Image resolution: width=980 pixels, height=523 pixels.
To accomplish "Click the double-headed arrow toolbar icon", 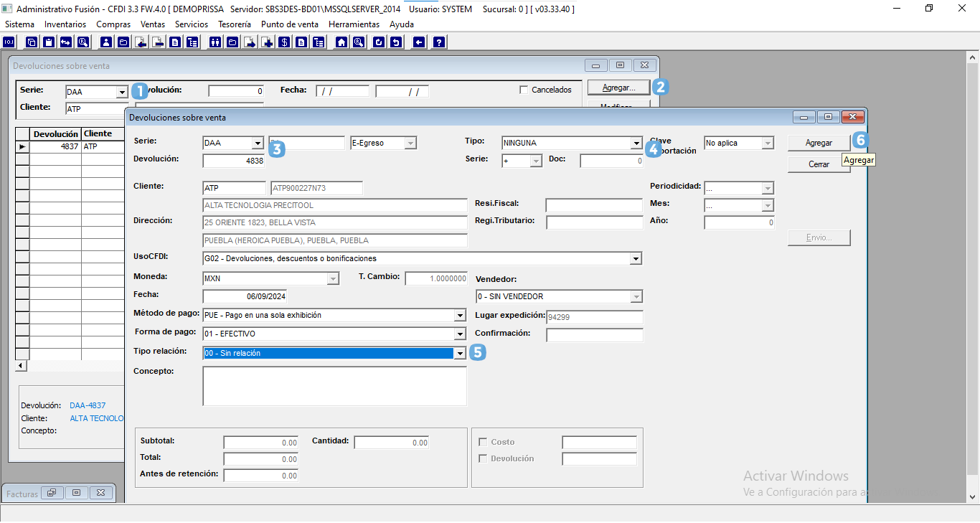I will tap(66, 42).
